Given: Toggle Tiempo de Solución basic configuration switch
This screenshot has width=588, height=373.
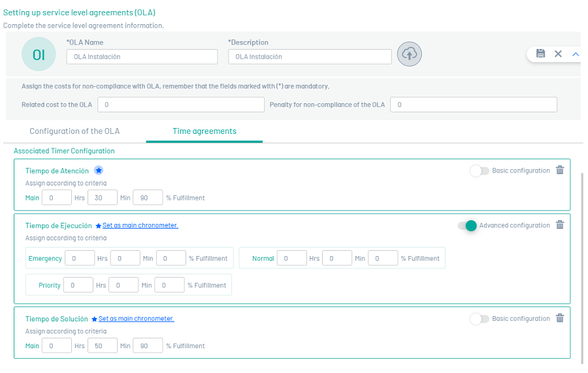Looking at the screenshot, I should point(479,319).
